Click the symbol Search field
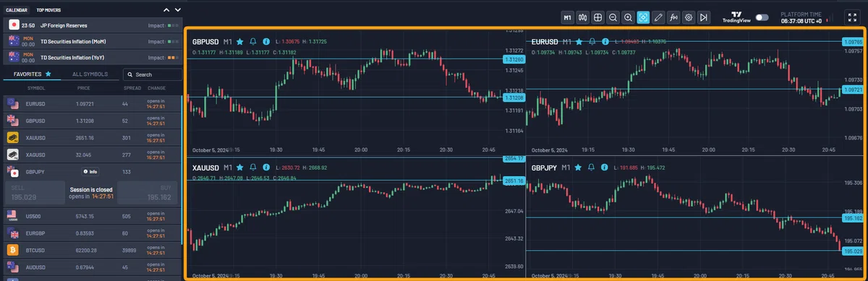The image size is (868, 281). pos(152,74)
